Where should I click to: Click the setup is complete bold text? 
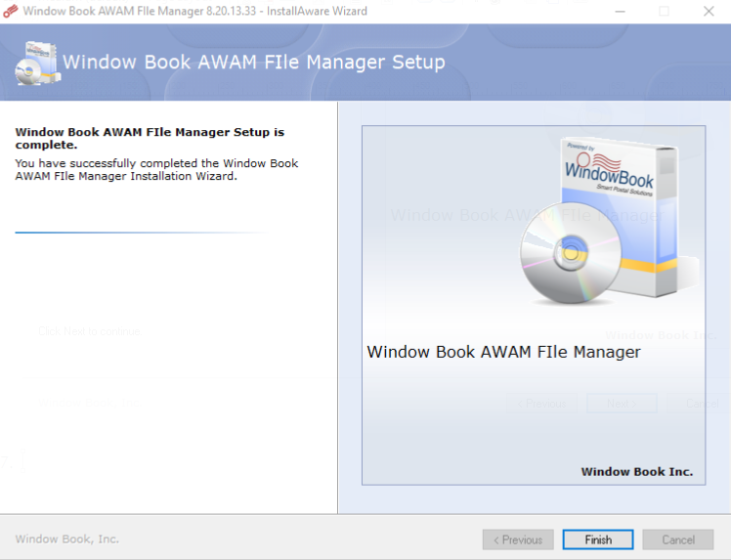(x=150, y=139)
